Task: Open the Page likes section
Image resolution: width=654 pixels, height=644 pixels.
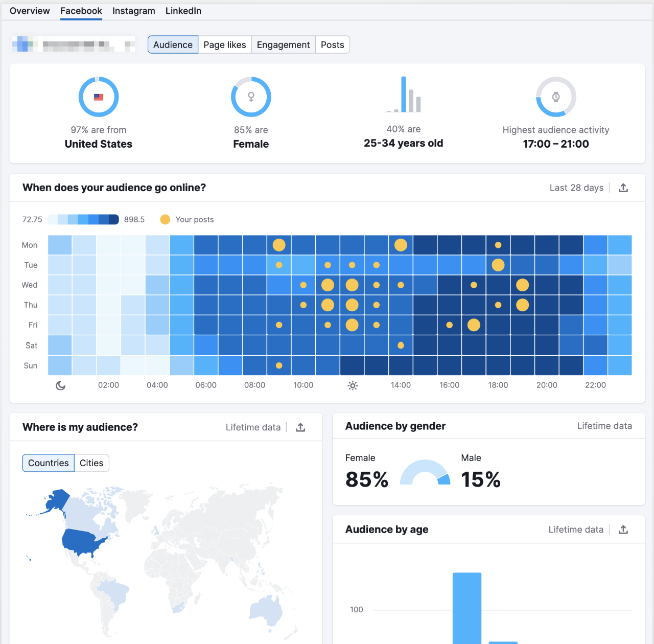Action: (x=225, y=44)
